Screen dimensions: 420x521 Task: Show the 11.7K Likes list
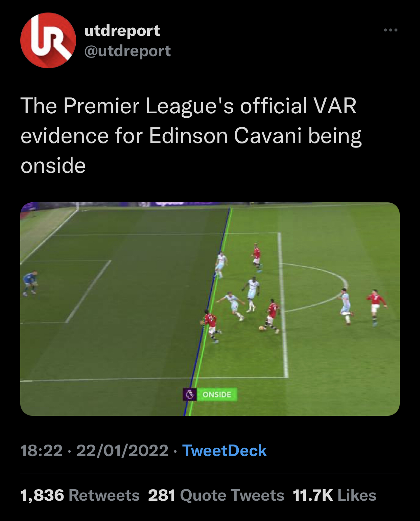[x=334, y=495]
